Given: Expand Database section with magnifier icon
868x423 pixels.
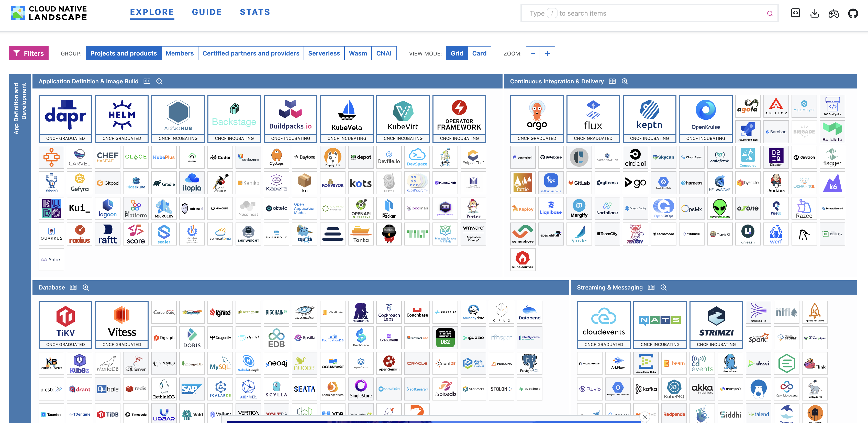Looking at the screenshot, I should pos(86,287).
